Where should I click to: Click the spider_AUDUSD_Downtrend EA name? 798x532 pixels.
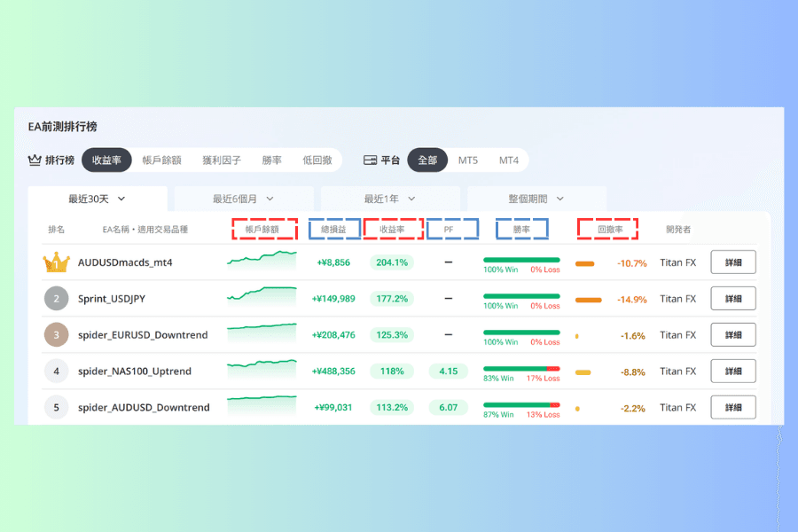point(144,407)
